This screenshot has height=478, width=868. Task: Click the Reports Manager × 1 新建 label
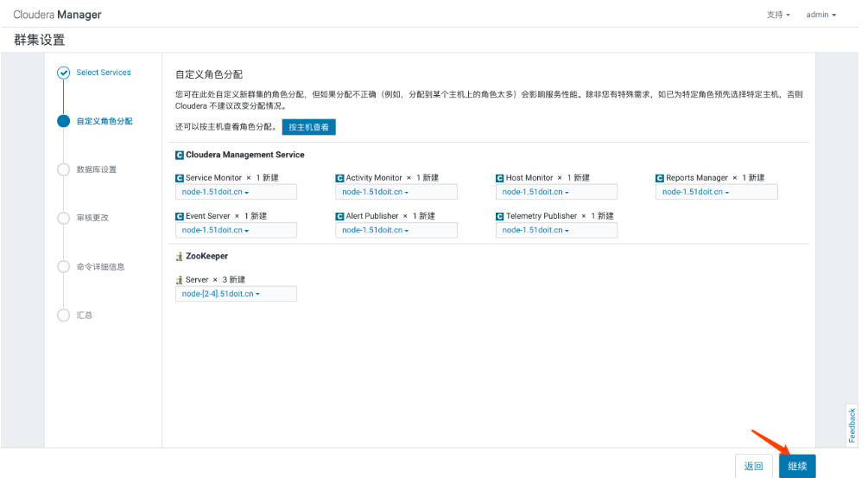click(x=715, y=178)
